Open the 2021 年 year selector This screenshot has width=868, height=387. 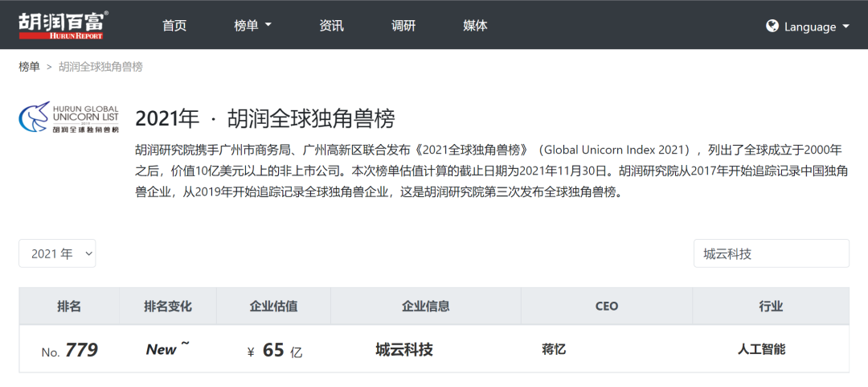tap(57, 253)
